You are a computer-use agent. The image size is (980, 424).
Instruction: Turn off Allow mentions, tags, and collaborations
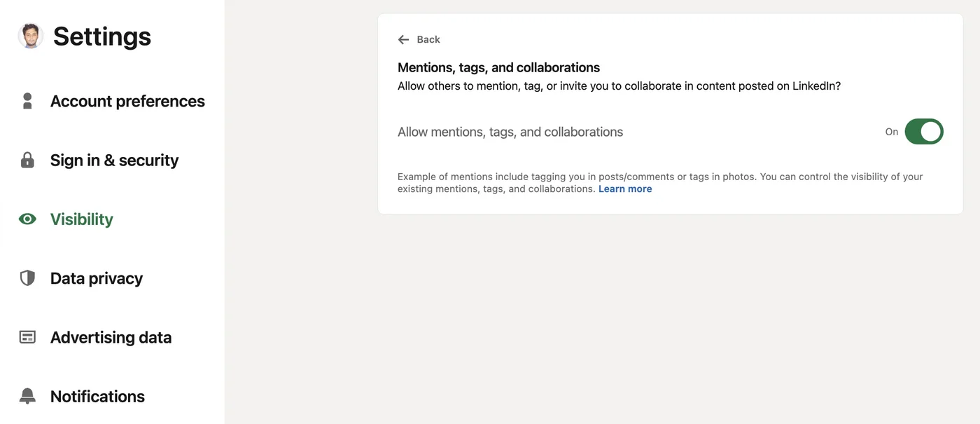pos(924,132)
